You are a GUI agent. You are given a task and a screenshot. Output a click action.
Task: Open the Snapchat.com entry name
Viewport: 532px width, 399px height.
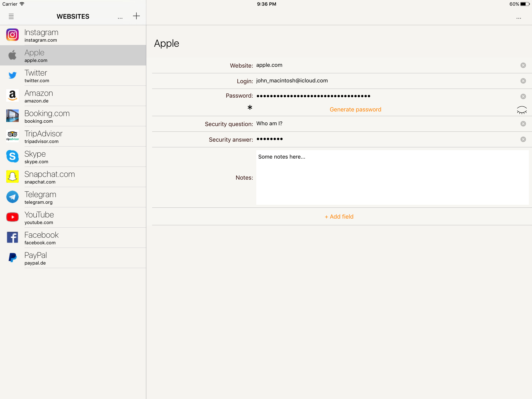(x=50, y=174)
